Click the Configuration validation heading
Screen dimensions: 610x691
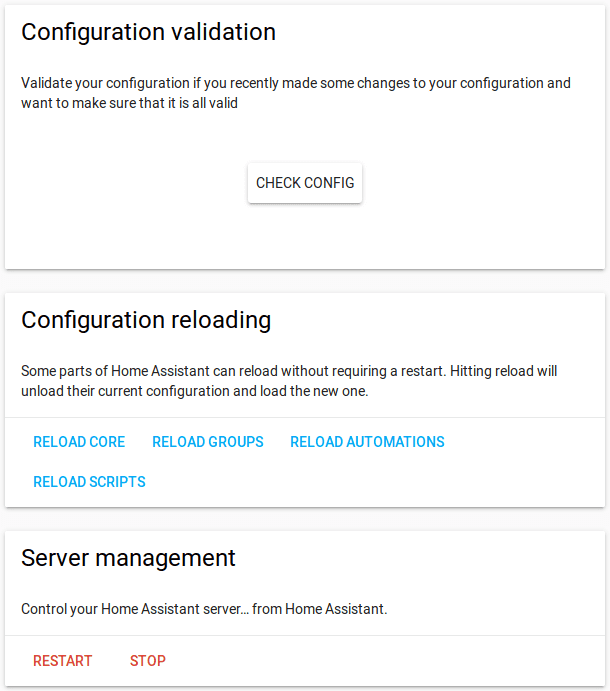[148, 32]
